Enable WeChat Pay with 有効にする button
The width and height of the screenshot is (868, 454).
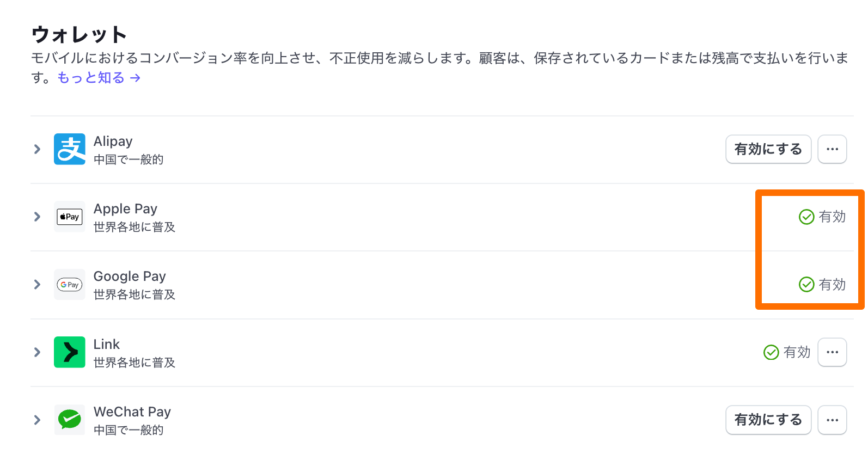point(768,420)
